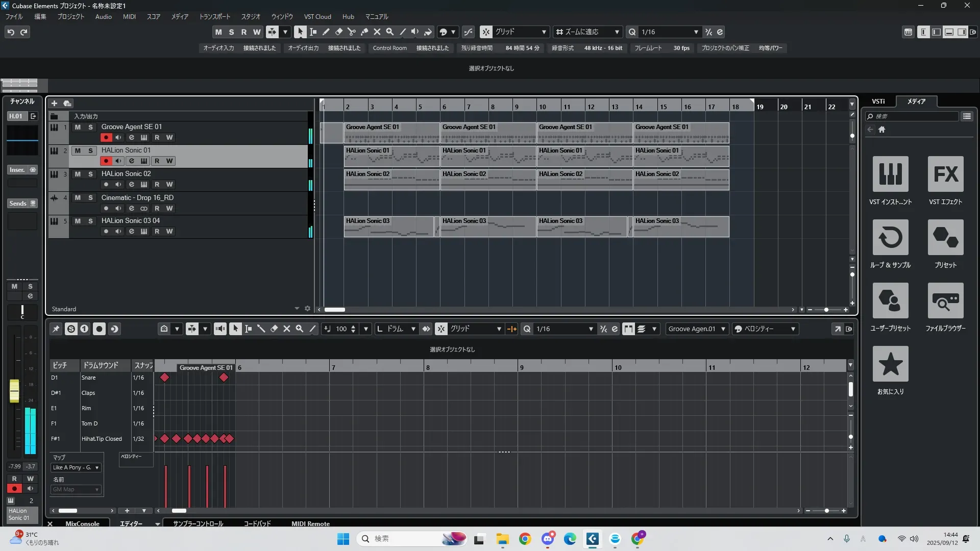Mute the Groove Agent SE 01 track
The image size is (980, 551).
(78, 127)
